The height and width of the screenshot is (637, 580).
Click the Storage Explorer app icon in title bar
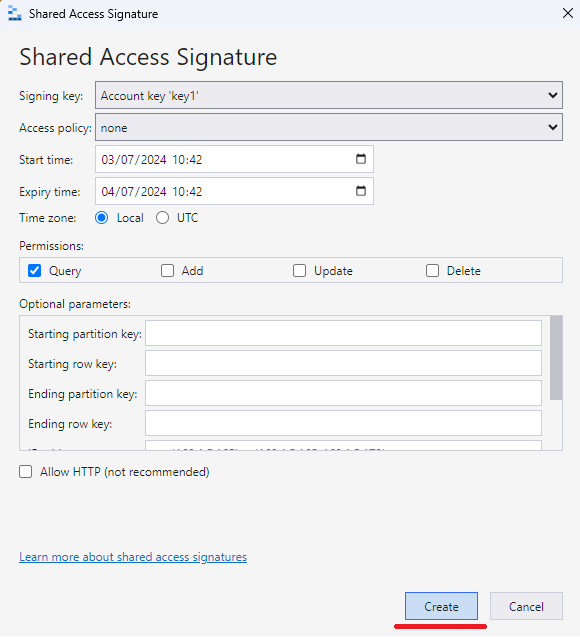coord(14,14)
